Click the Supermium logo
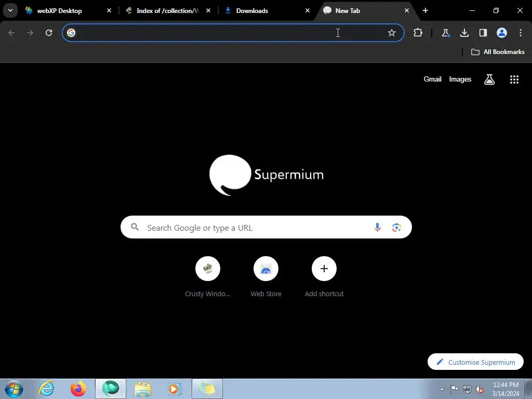This screenshot has width=532, height=399. 267,175
